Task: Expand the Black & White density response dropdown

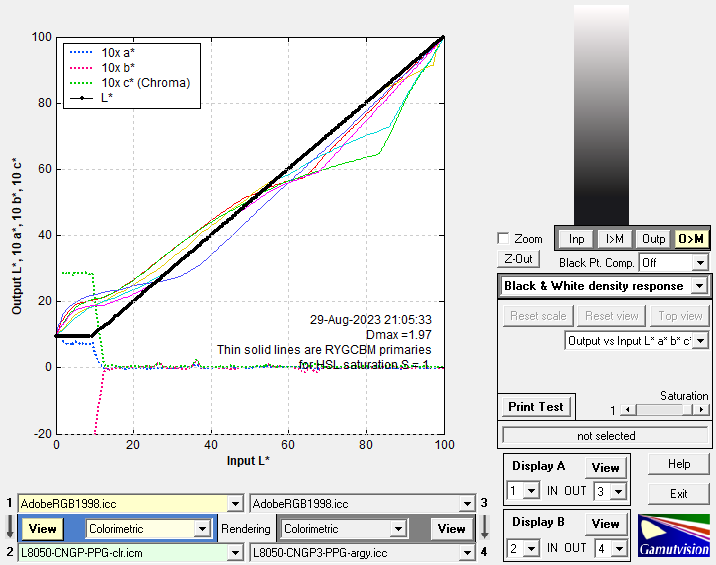Action: pos(699,286)
